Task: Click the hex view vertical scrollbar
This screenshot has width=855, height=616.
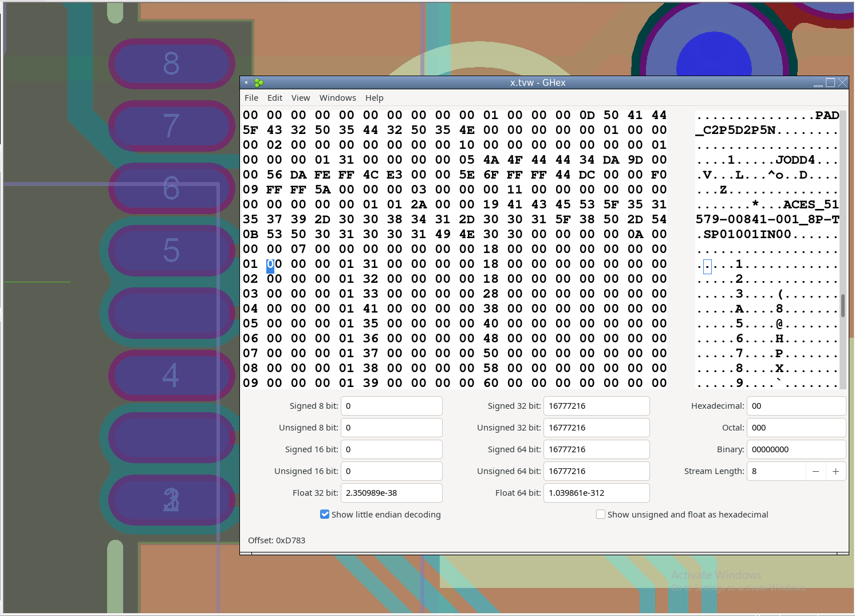Action: (843, 306)
